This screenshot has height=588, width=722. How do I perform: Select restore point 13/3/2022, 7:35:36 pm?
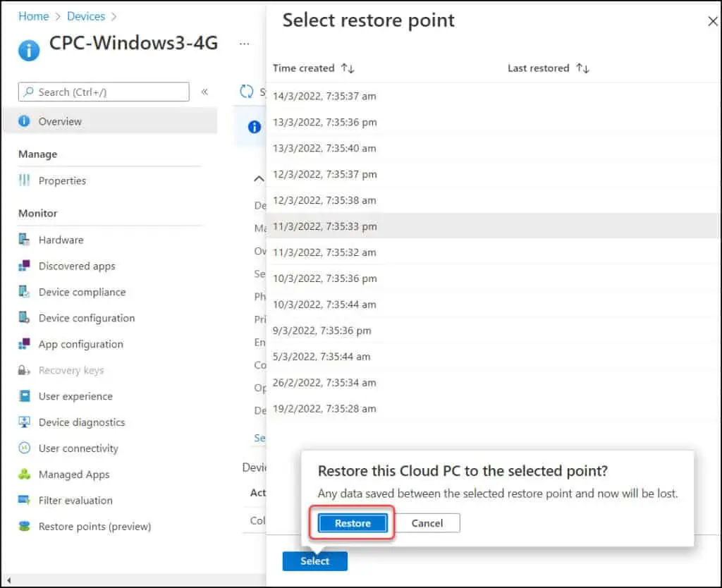(493, 122)
